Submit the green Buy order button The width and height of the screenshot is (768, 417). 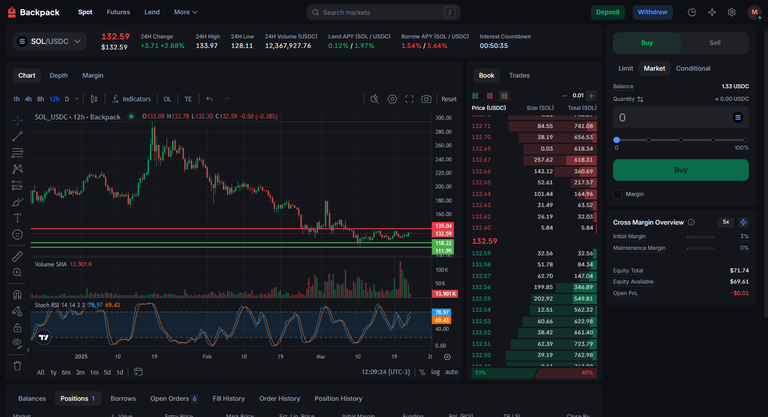tap(681, 170)
